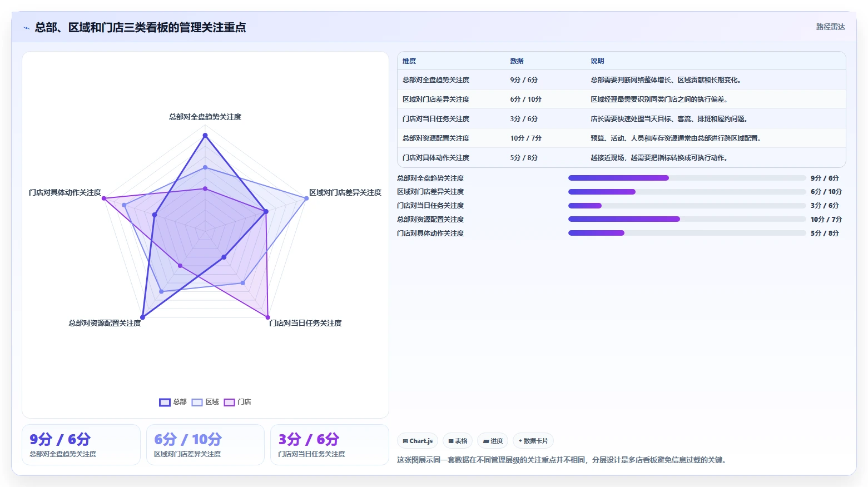Open the 3分 / 6分 summary card
868x487 pixels.
[x=329, y=445]
